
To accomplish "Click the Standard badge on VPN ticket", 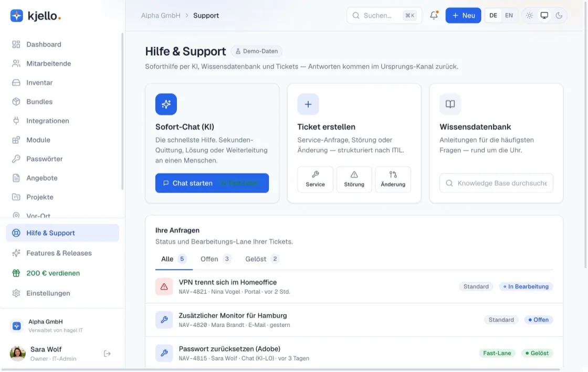I will pyautogui.click(x=476, y=286).
